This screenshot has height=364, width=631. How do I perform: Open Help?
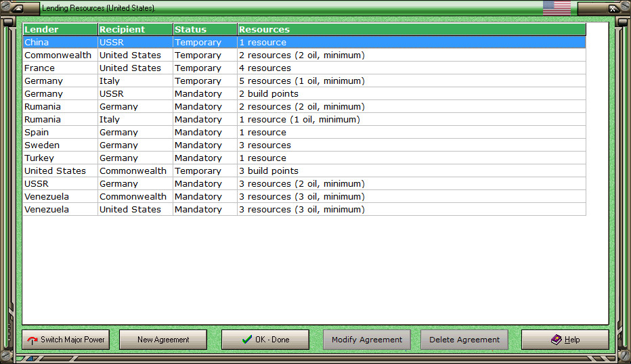click(x=565, y=340)
